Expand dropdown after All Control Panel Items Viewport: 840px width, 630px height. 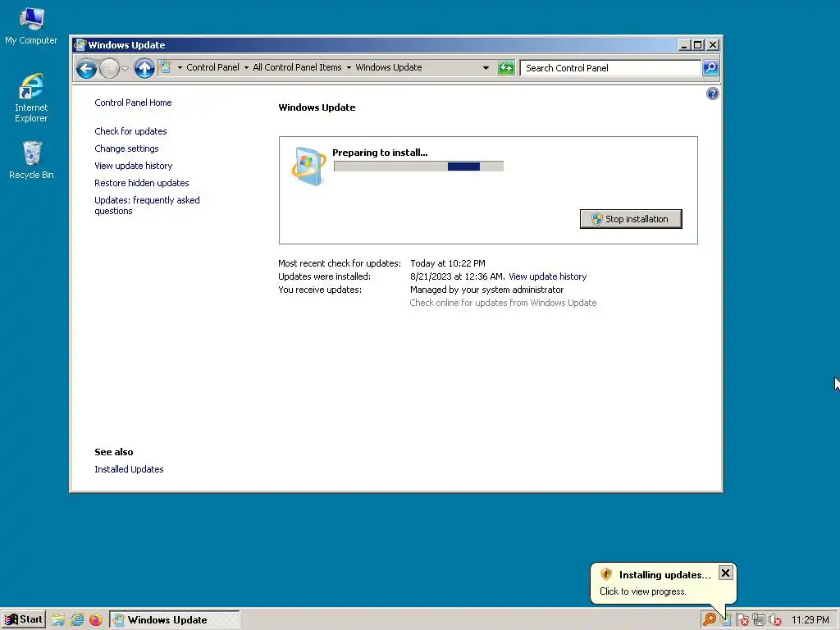(x=349, y=67)
